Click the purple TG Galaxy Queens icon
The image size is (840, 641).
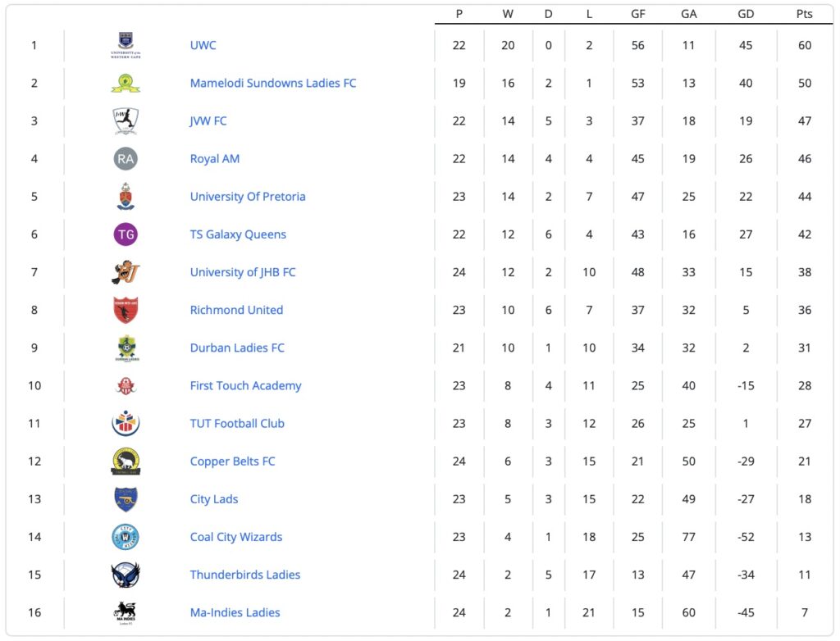(126, 234)
